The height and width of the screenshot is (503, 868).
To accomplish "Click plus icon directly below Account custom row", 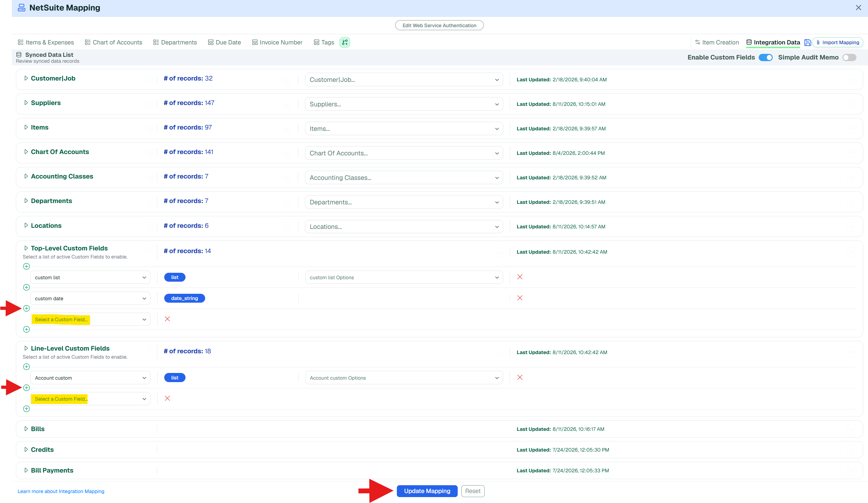I will coord(27,388).
